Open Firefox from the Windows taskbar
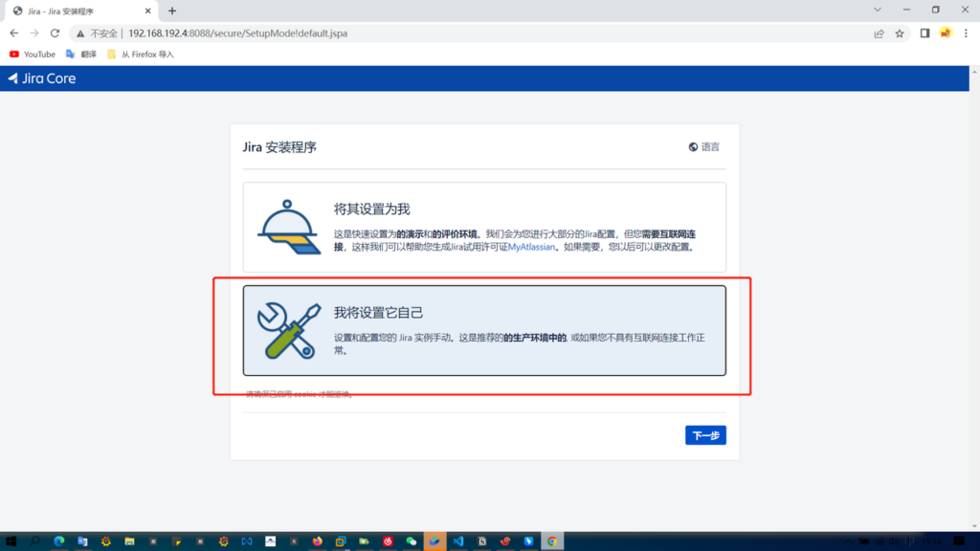Viewport: 980px width, 551px height. 317,541
